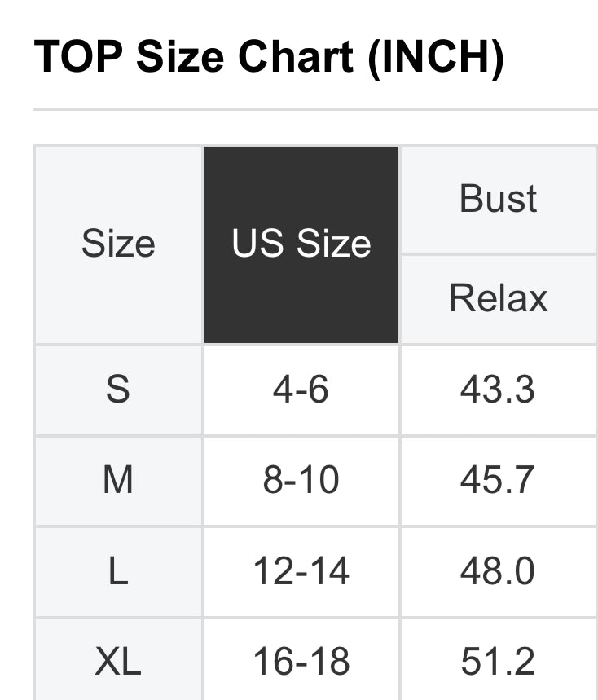598x700 pixels.
Task: Click the divider line under the title
Action: pyautogui.click(x=315, y=109)
